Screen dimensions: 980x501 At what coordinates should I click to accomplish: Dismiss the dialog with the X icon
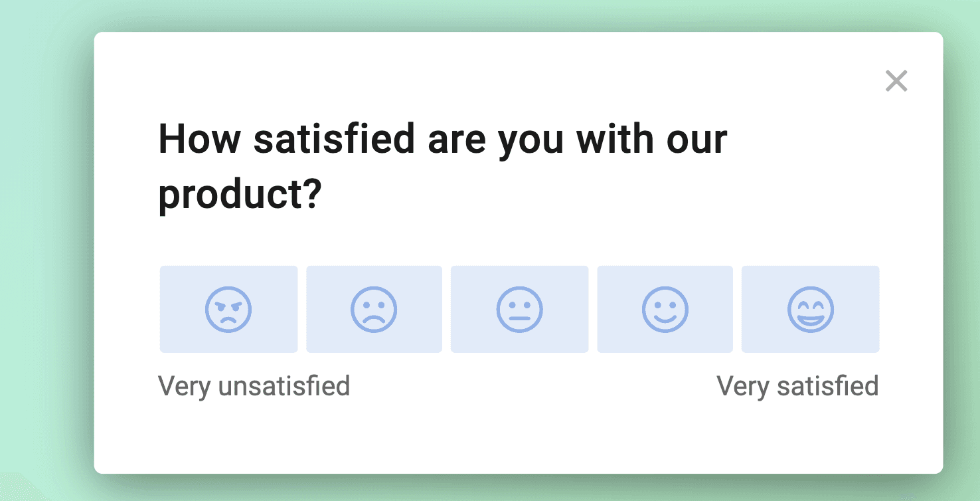pos(896,81)
